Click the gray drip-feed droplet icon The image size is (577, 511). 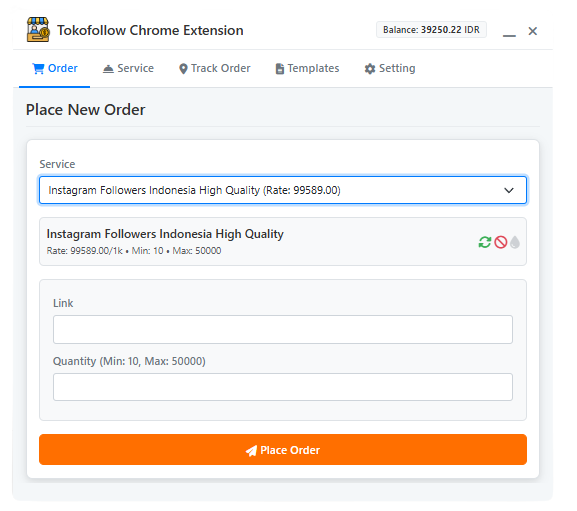515,242
